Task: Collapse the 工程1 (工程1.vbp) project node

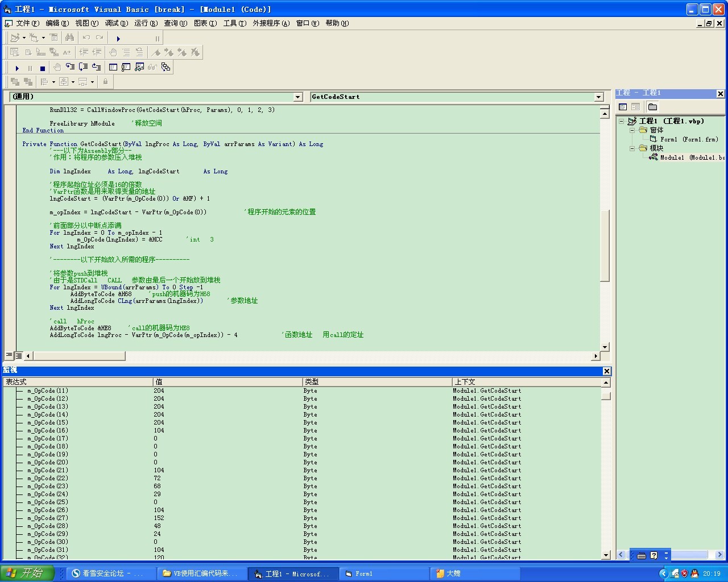Action: [x=622, y=121]
